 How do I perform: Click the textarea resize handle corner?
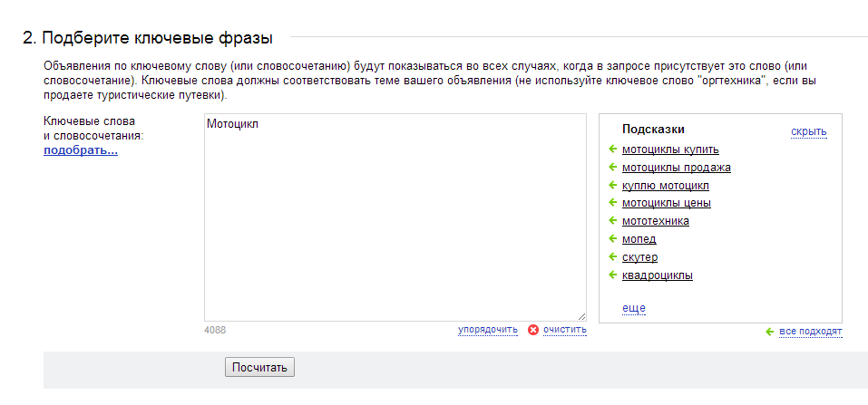tap(581, 316)
